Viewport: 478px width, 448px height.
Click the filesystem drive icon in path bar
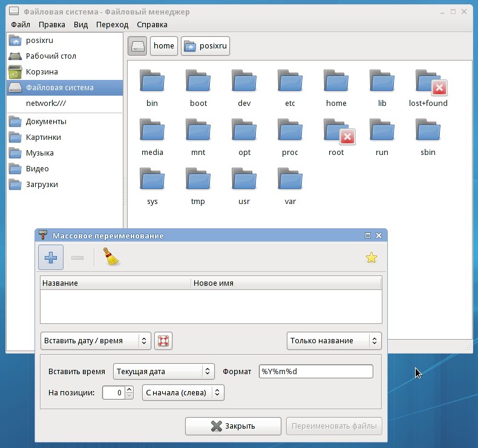pos(137,46)
